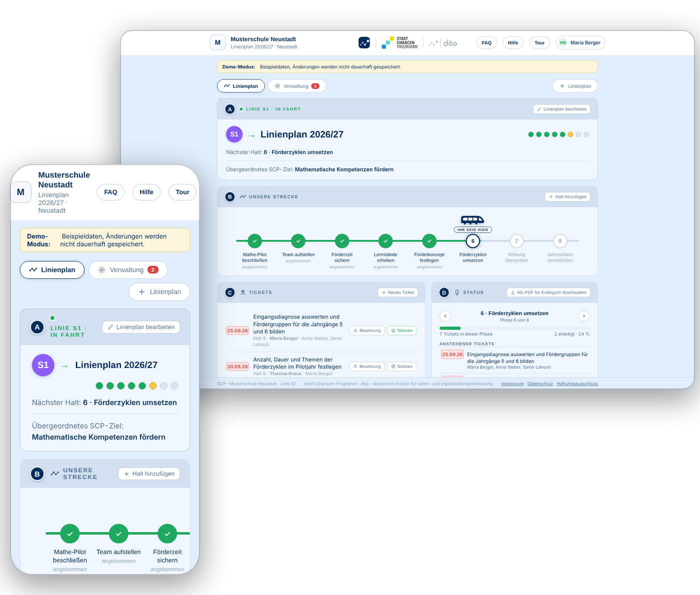Click the dark-blue line chart logo in desktop header
700x595 pixels.
click(364, 42)
